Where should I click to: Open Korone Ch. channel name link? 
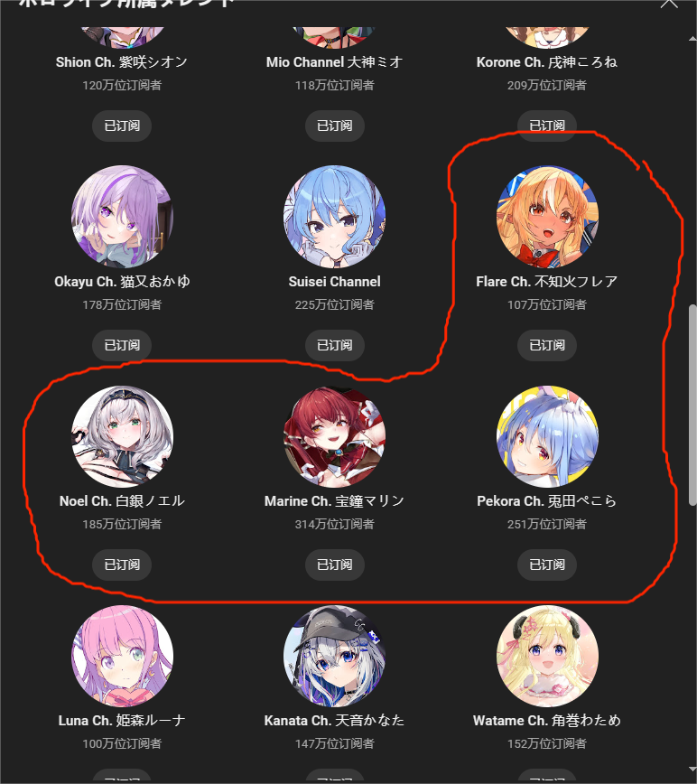[547, 62]
